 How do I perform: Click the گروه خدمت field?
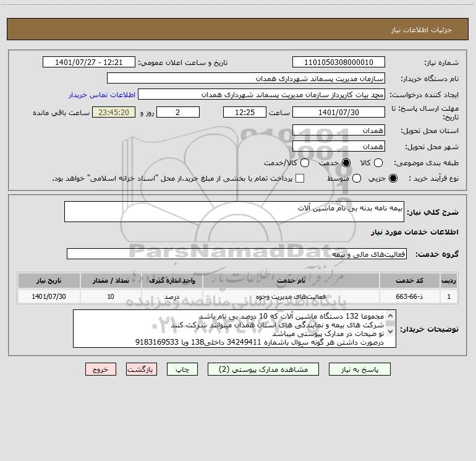point(237,254)
